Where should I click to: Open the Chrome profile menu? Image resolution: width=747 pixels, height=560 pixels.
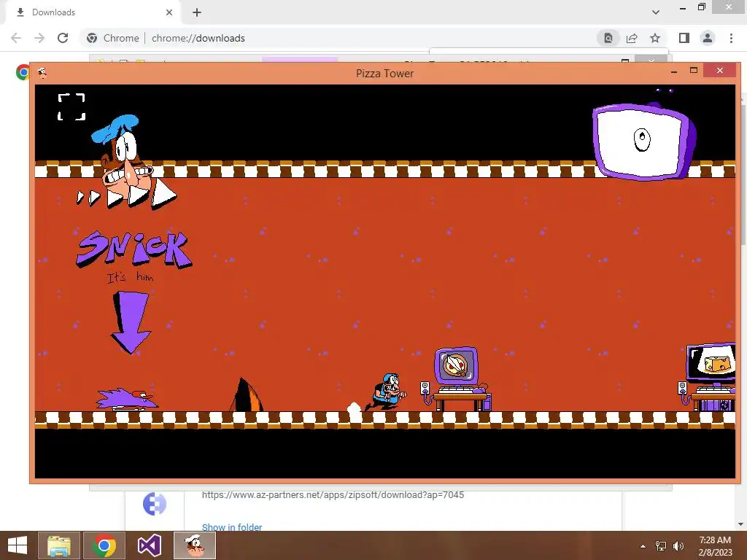pos(708,38)
